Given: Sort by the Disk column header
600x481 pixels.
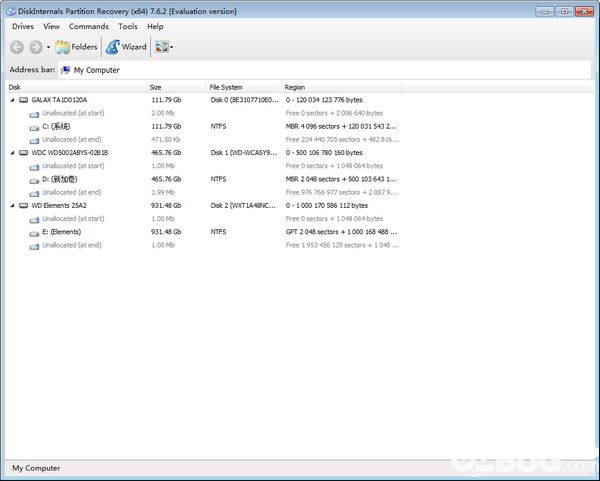Looking at the screenshot, I should [76, 87].
